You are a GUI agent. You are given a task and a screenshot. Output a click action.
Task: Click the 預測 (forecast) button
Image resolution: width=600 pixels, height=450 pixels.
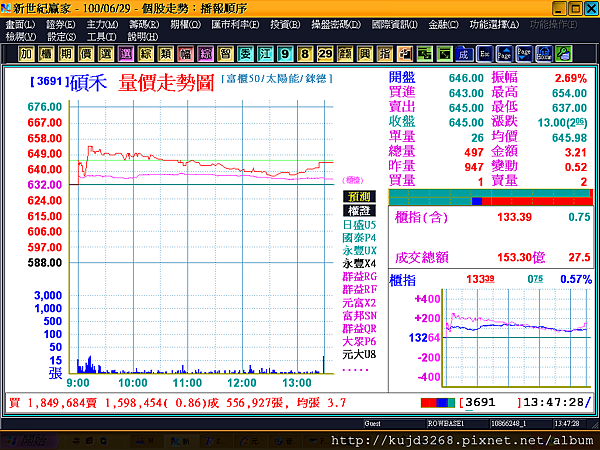point(359,197)
